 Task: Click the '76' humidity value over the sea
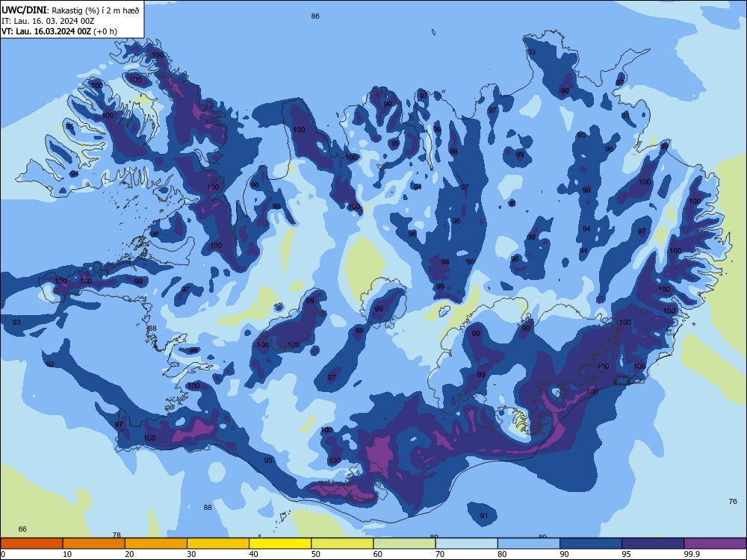tap(733, 501)
